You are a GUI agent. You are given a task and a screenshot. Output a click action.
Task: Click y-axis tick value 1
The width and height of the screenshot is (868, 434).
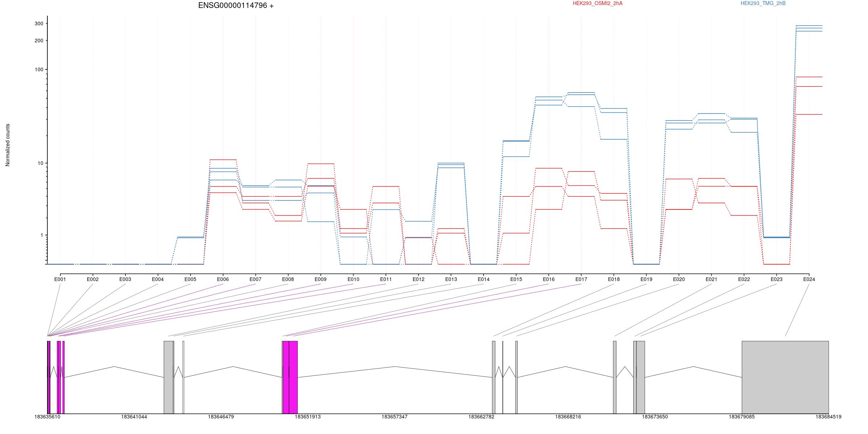[42, 235]
